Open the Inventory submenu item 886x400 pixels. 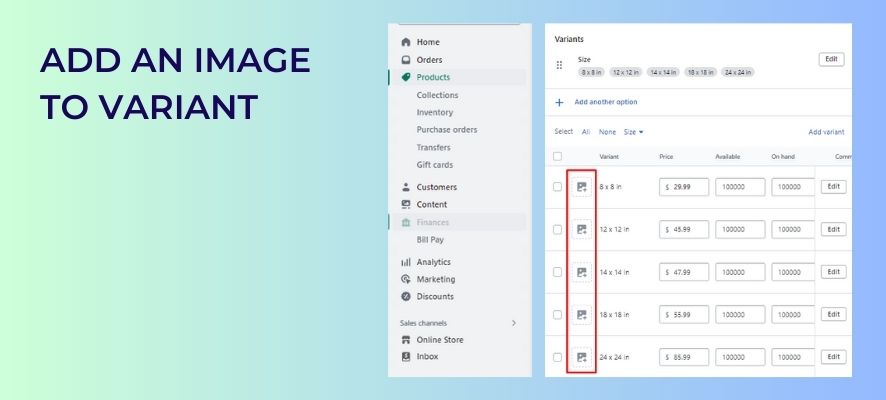click(435, 112)
